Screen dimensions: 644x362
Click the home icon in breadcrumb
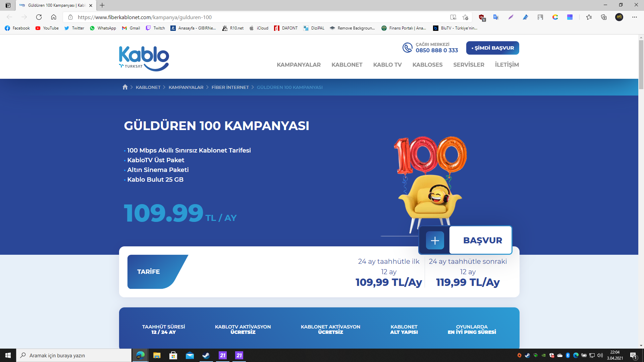(x=125, y=87)
